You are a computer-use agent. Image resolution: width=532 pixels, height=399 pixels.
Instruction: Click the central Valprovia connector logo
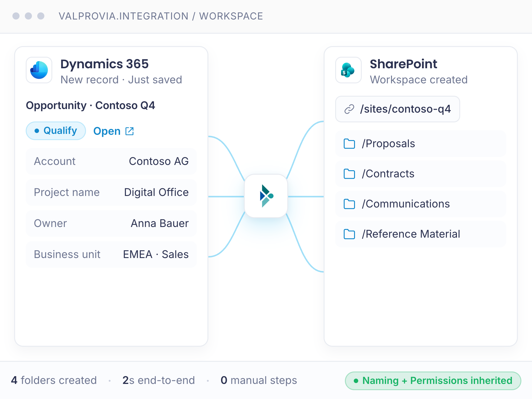(x=266, y=196)
